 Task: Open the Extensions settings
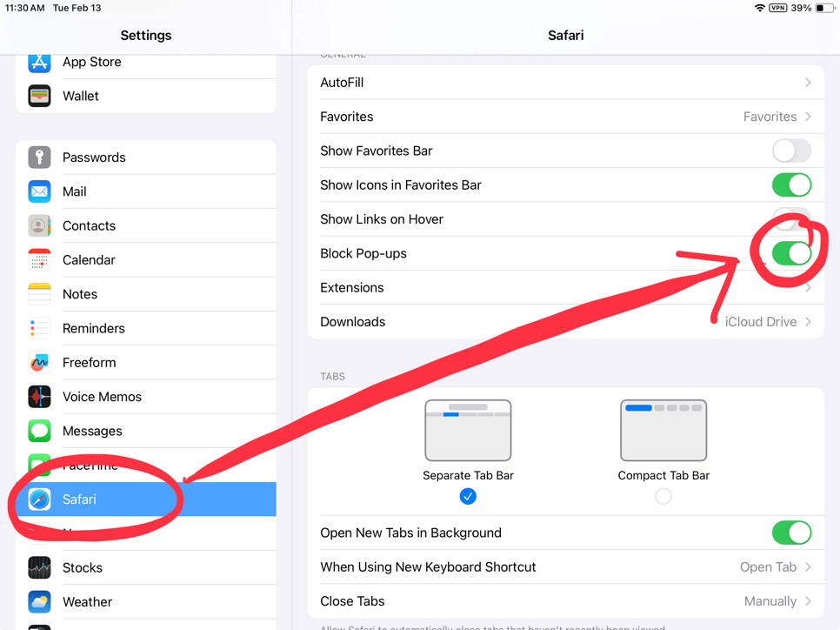pos(566,287)
